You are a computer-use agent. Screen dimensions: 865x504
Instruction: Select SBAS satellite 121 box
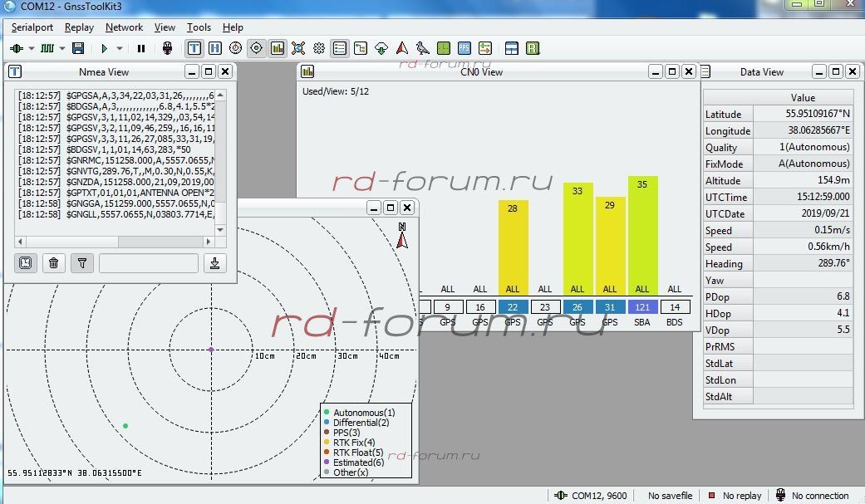click(x=642, y=307)
